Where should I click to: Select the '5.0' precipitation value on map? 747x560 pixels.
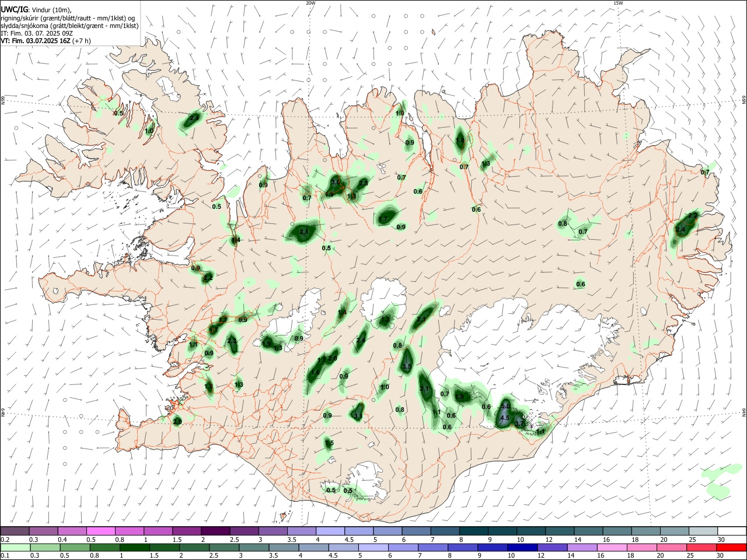(x=505, y=407)
